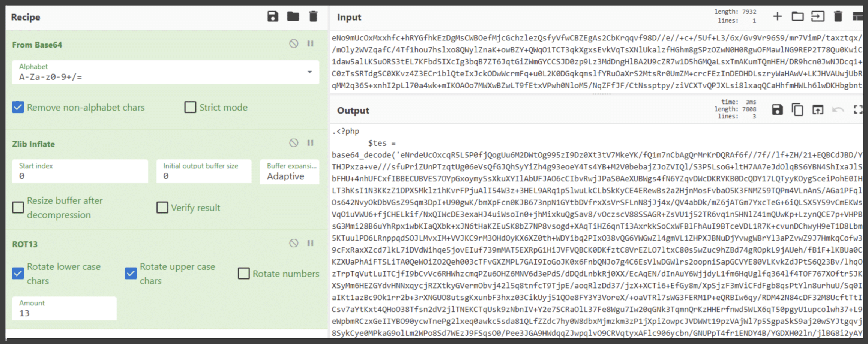Replace input with output
The height and width of the screenshot is (344, 868).
[818, 110]
